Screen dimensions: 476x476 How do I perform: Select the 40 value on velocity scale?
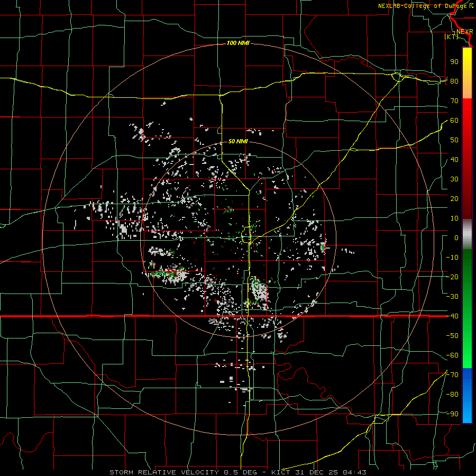tap(454, 159)
